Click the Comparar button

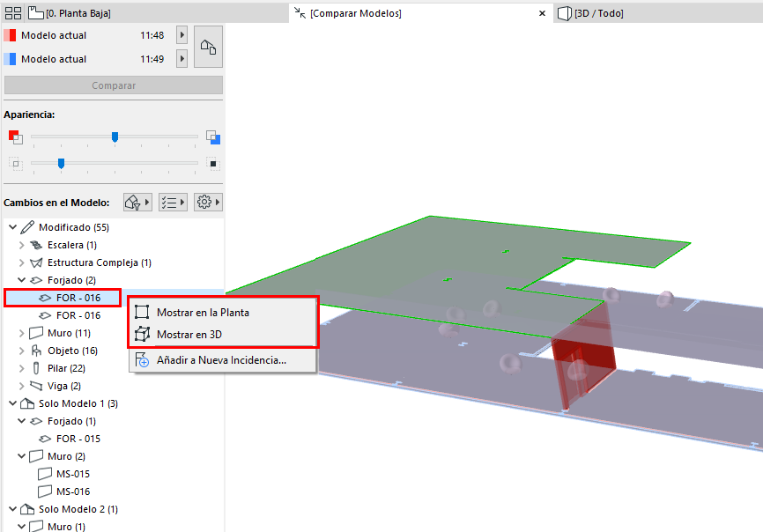pos(114,85)
